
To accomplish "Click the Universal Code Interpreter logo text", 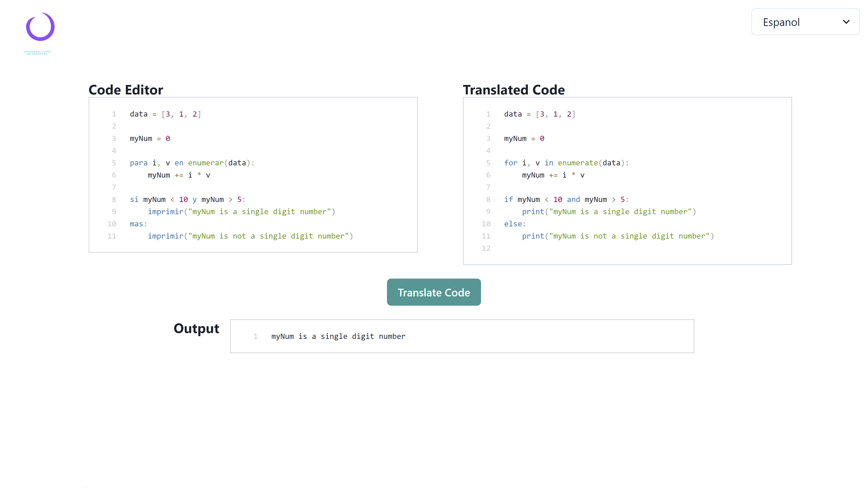I will click(x=37, y=53).
